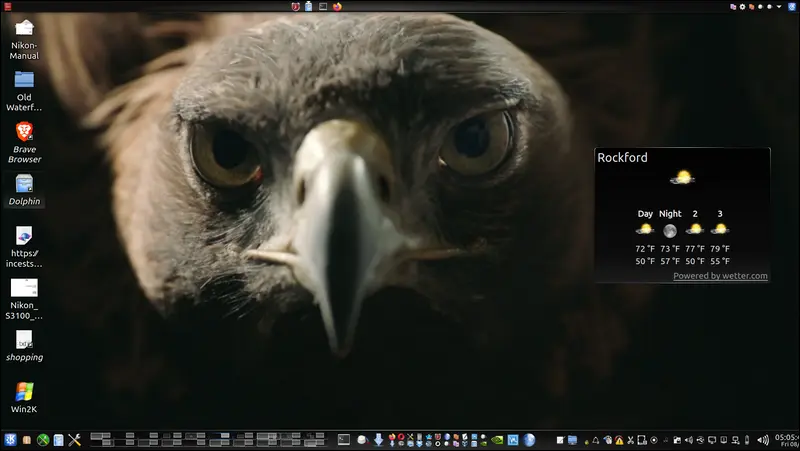Viewport: 800px width, 451px height.
Task: Click the network connection tray icon
Action: tap(735, 440)
